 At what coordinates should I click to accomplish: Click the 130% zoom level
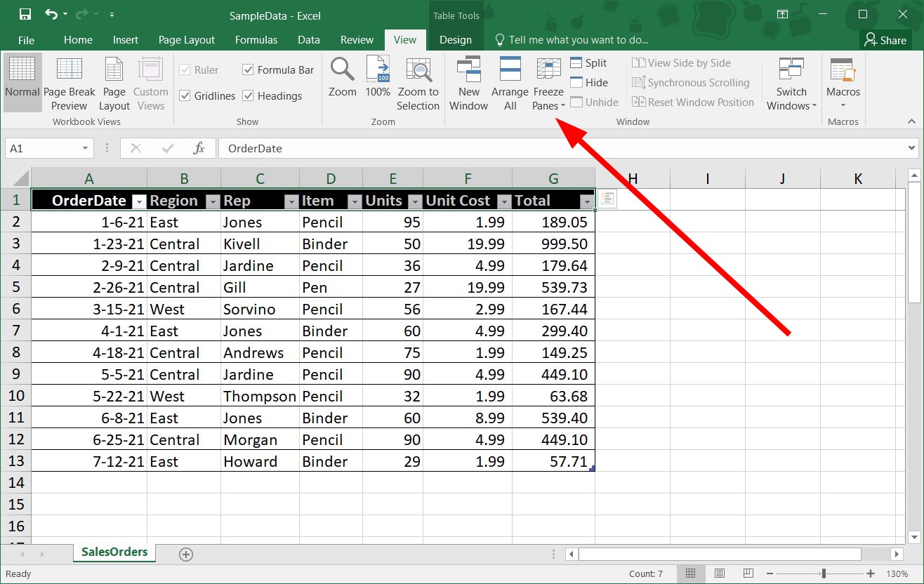pos(897,573)
